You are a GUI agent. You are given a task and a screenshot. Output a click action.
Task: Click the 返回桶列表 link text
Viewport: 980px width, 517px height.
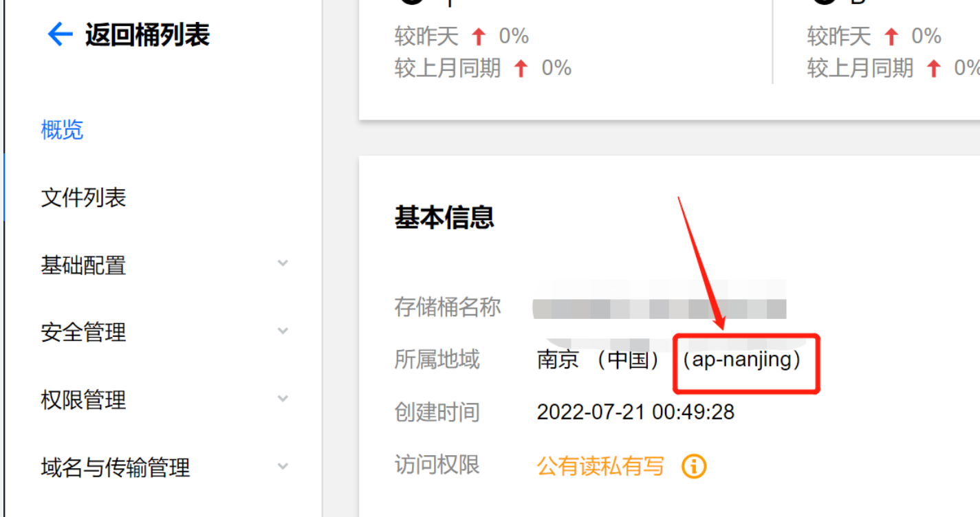pos(147,34)
